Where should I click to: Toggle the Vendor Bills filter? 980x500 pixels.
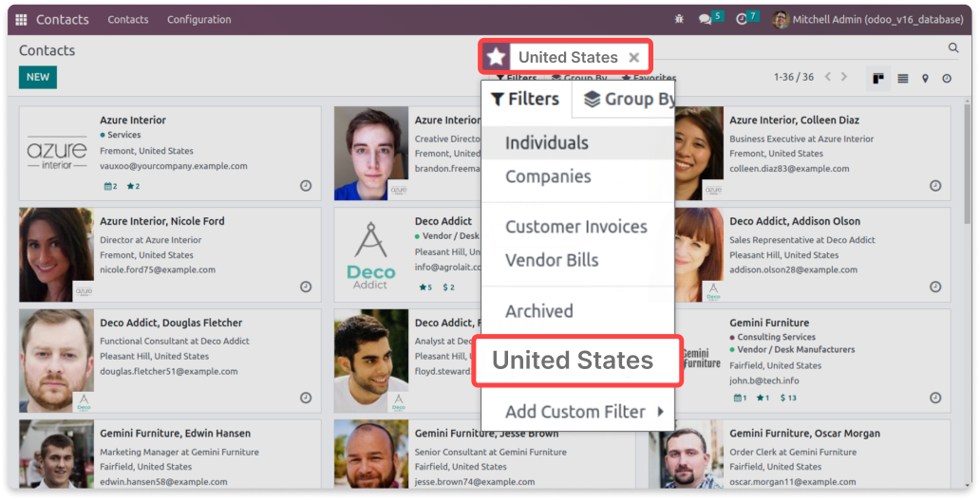pos(578,260)
